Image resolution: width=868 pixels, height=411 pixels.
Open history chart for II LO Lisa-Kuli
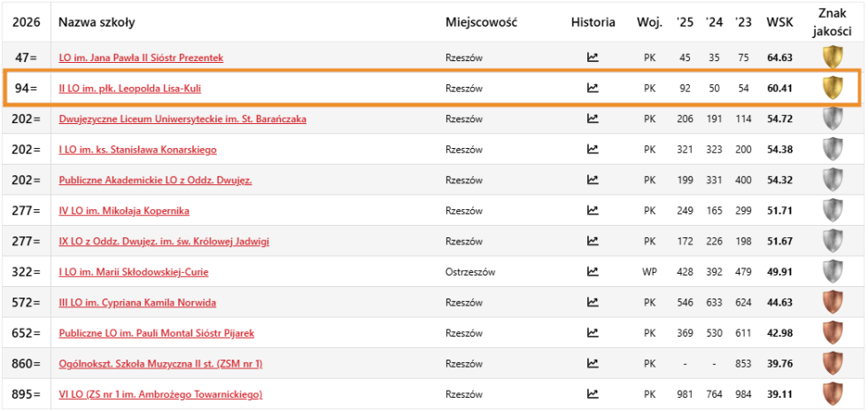pyautogui.click(x=593, y=89)
